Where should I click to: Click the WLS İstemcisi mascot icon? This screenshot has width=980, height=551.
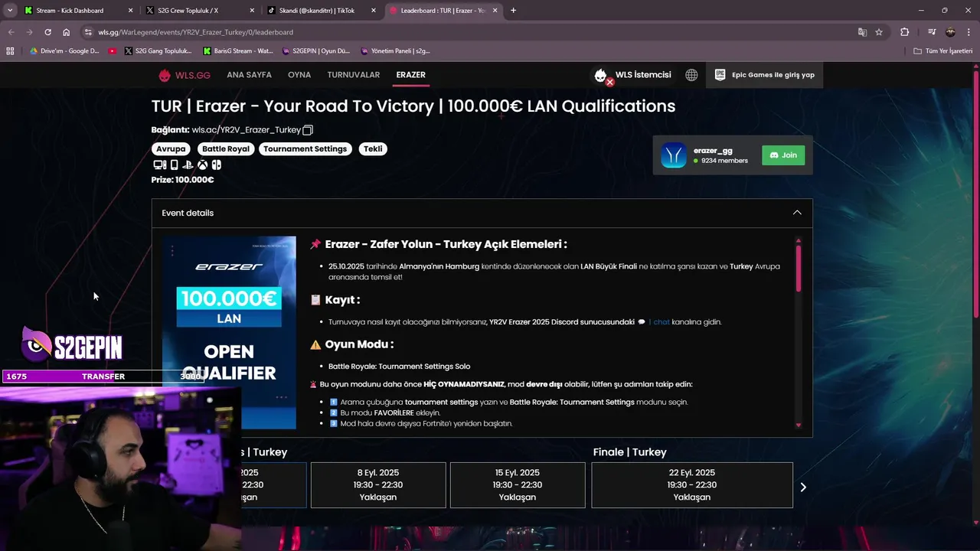tap(602, 76)
